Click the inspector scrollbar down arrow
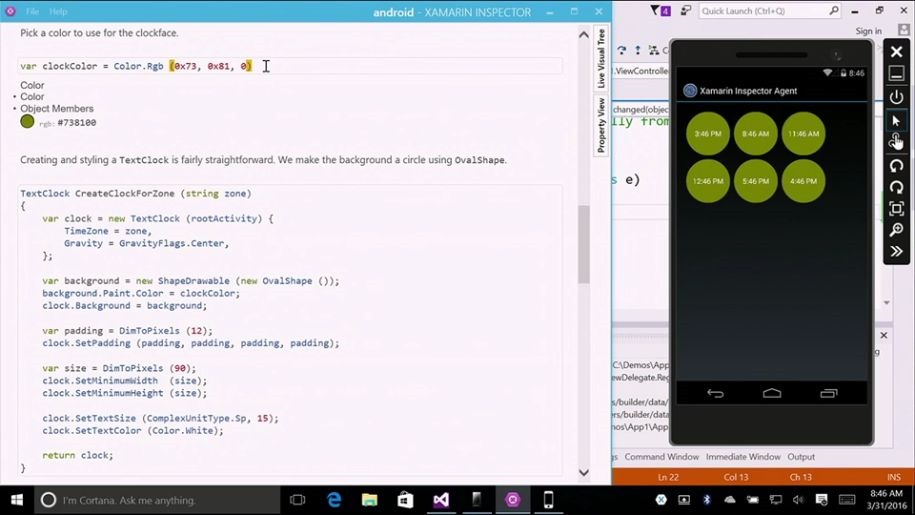915x515 pixels. tap(584, 472)
